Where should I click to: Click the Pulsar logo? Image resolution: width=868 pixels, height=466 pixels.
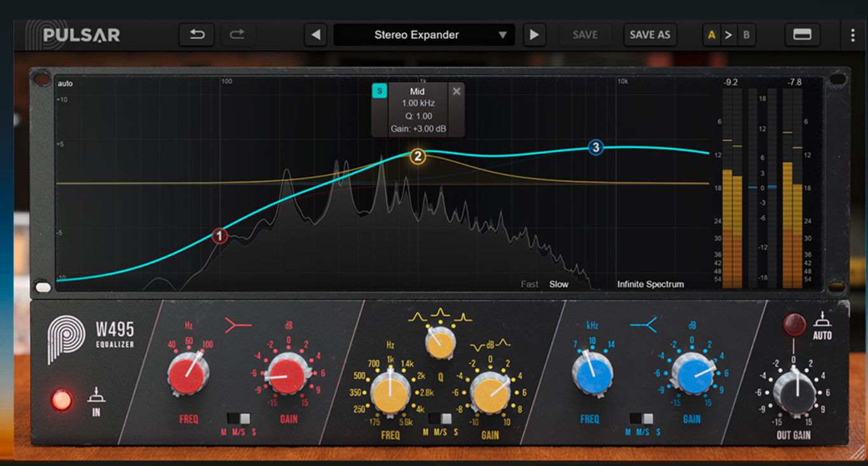click(73, 35)
